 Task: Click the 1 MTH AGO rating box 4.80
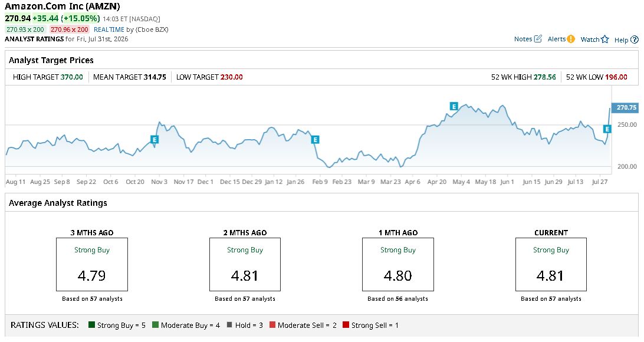(398, 264)
